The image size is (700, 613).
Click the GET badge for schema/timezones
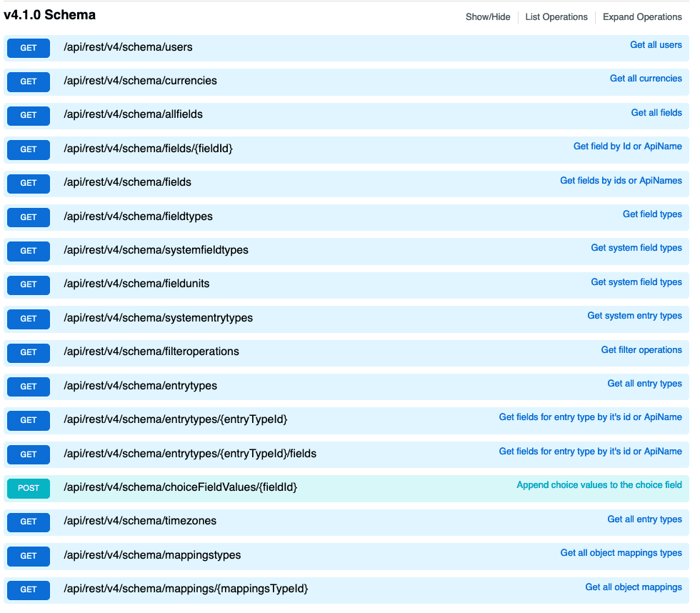click(28, 521)
